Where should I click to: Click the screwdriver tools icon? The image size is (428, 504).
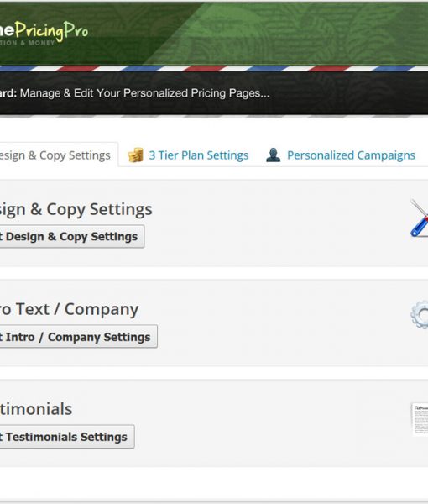pyautogui.click(x=419, y=218)
